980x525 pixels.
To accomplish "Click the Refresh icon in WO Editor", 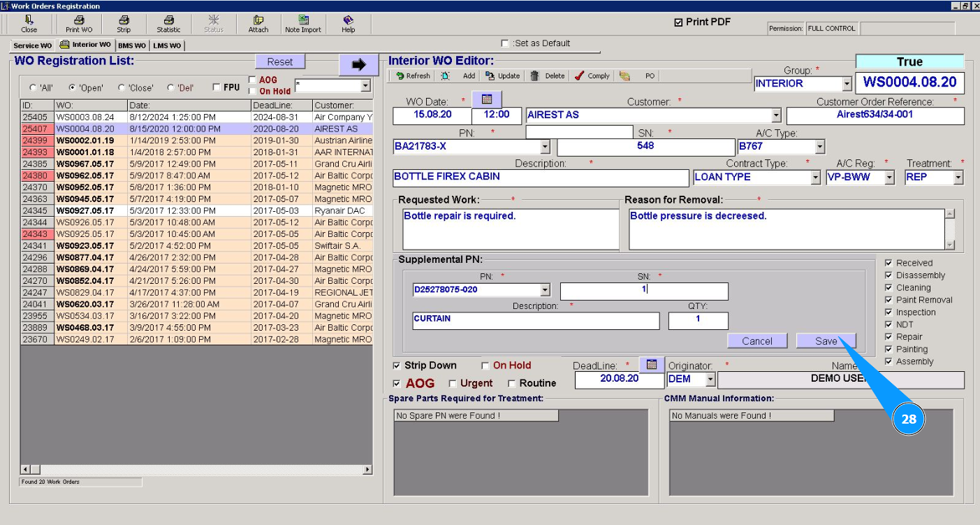I will pos(400,76).
